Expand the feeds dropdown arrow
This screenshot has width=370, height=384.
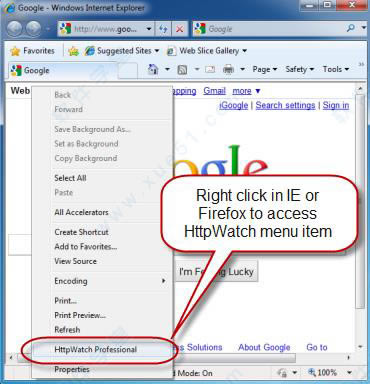click(197, 69)
